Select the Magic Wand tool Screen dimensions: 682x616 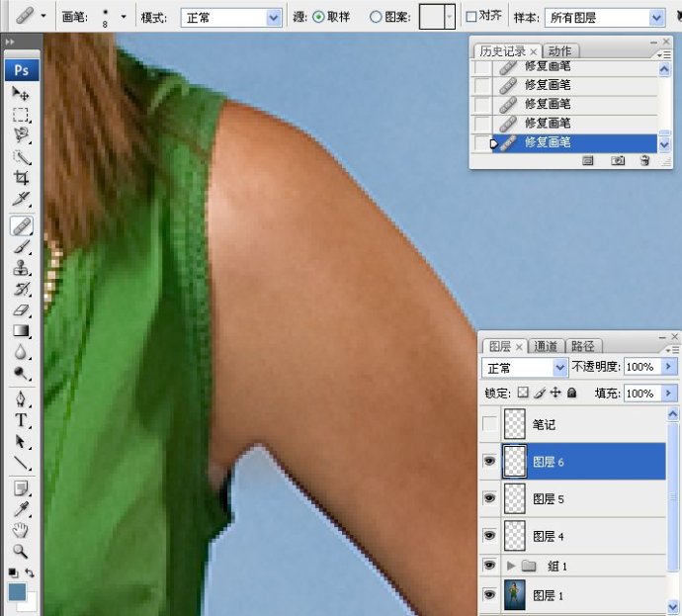[20, 156]
